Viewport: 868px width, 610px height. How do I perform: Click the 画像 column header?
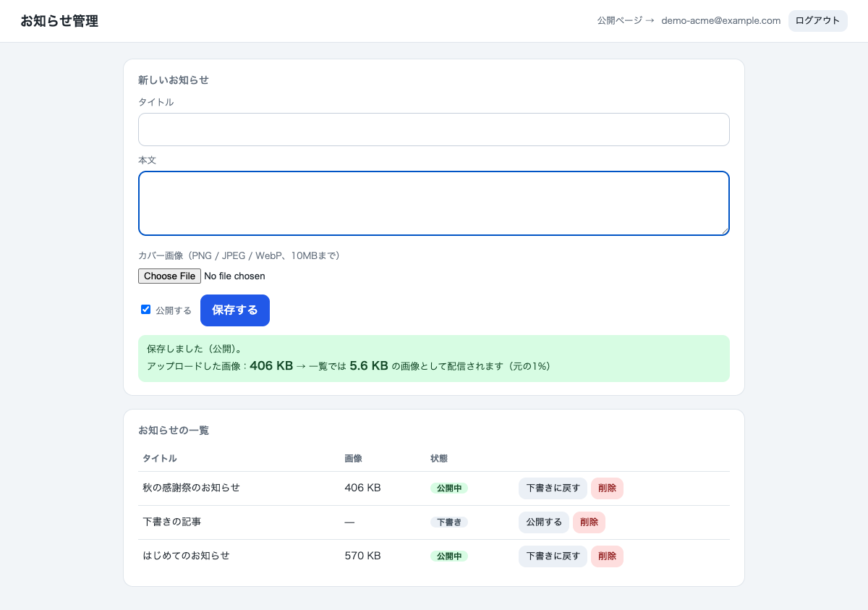click(354, 459)
